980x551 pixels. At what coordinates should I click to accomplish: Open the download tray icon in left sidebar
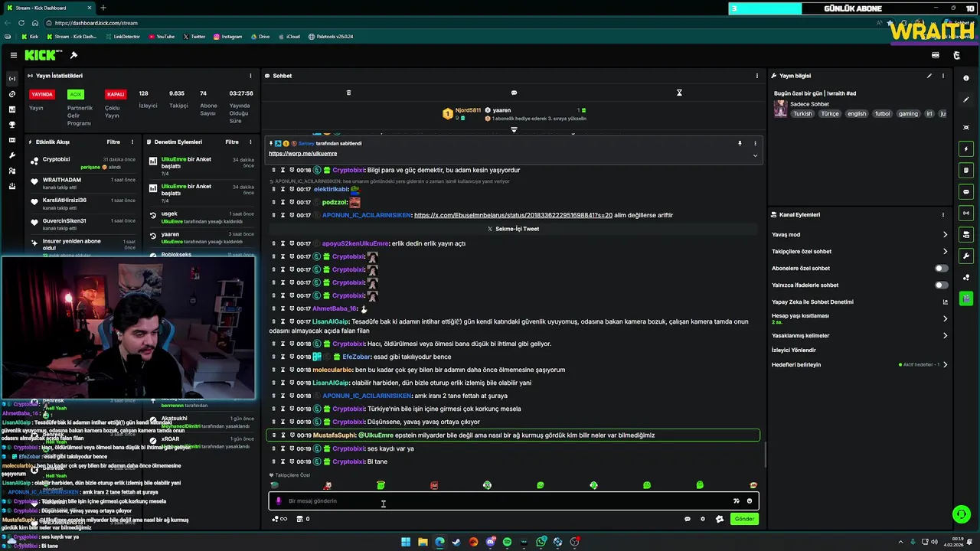pos(11,186)
